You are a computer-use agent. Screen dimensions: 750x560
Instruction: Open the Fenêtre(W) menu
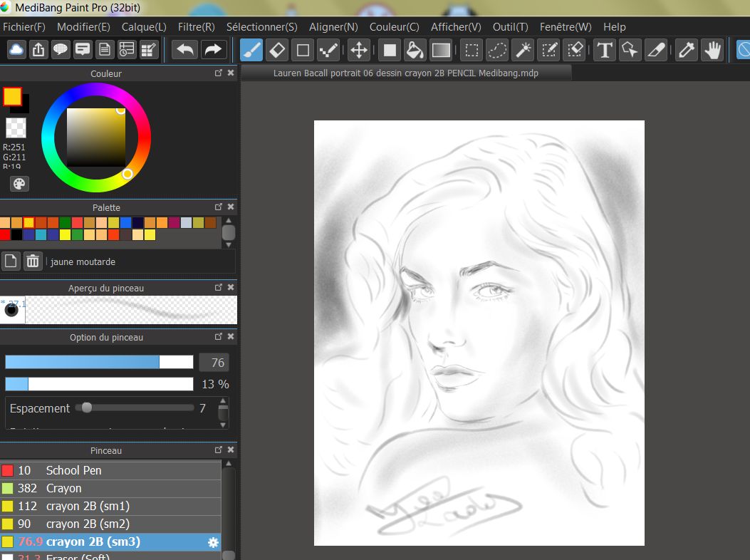566,27
